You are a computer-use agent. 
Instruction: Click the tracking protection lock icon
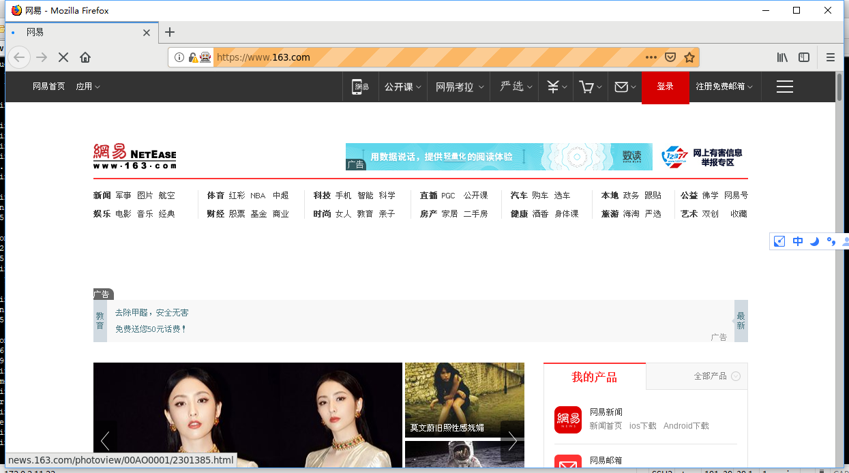(192, 57)
